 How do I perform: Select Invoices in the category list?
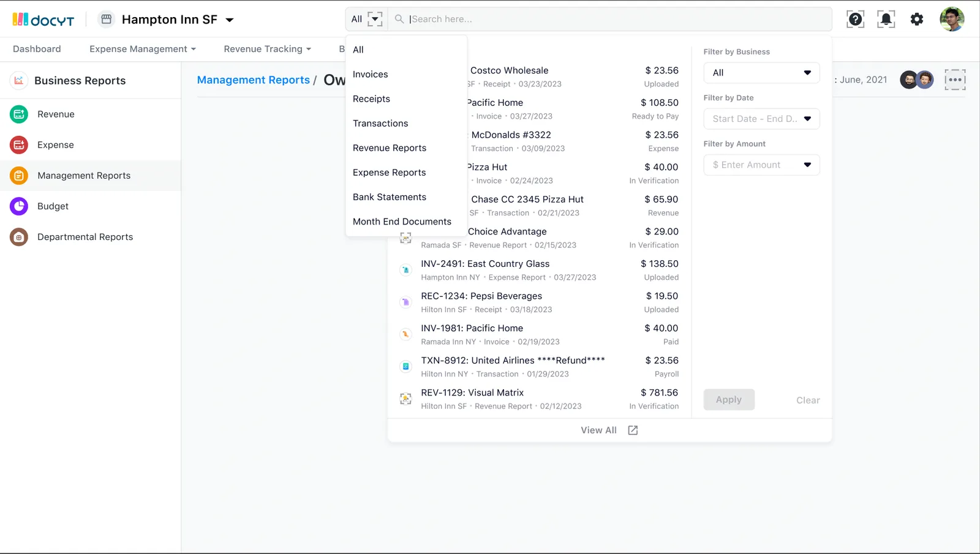pos(406,74)
